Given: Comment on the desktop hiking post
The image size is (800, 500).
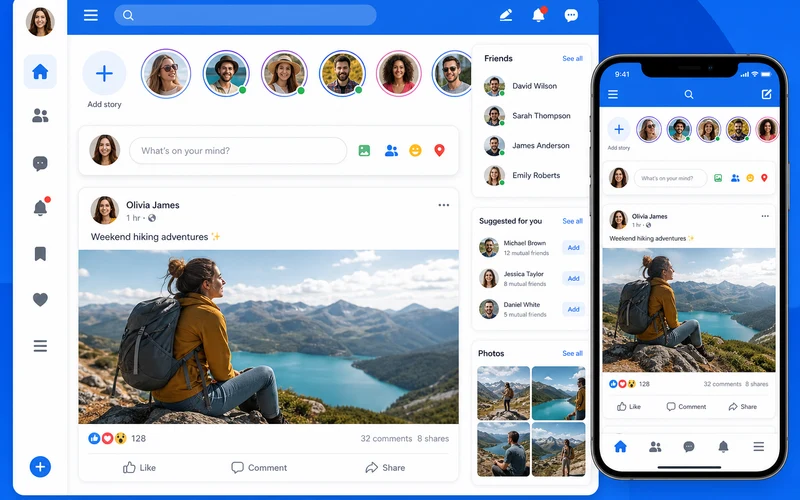Looking at the screenshot, I should [259, 467].
